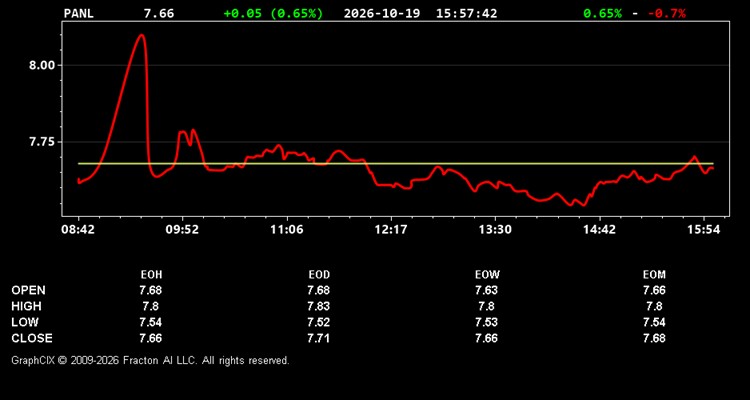750x400 pixels.
Task: Click the yellow previous-close reference line
Action: coord(396,164)
